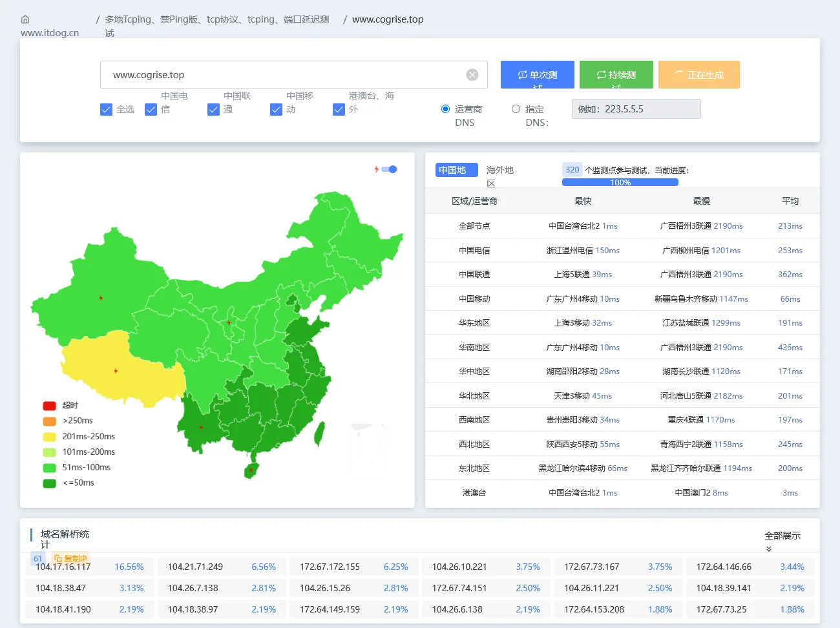This screenshot has height=628, width=840.
Task: Click IP address 104.26.10.221
Action: (459, 567)
